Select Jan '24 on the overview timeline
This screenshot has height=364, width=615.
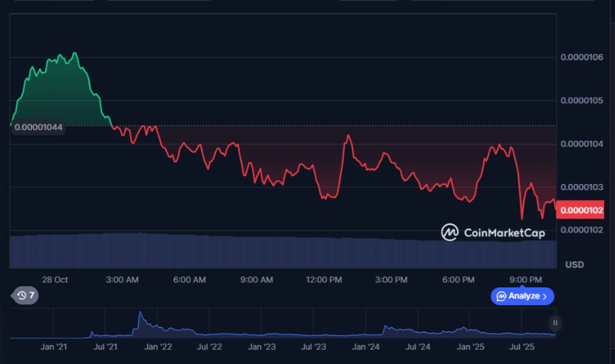[x=365, y=347]
